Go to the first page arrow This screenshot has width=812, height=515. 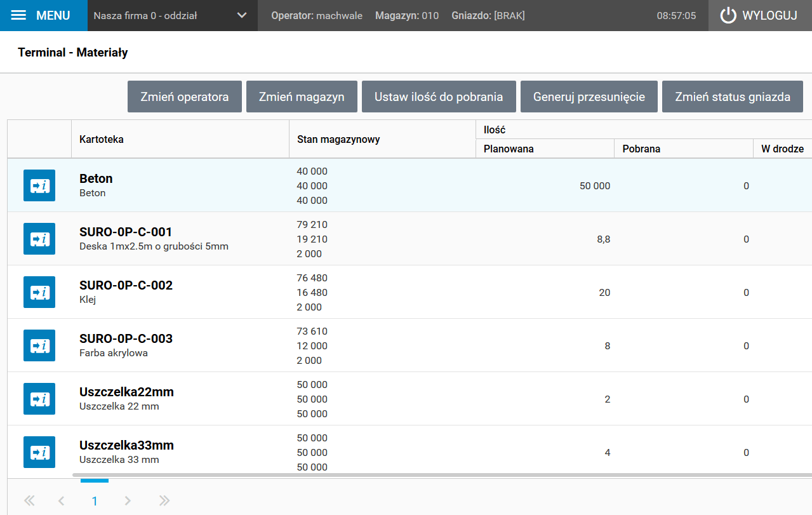pos(29,501)
